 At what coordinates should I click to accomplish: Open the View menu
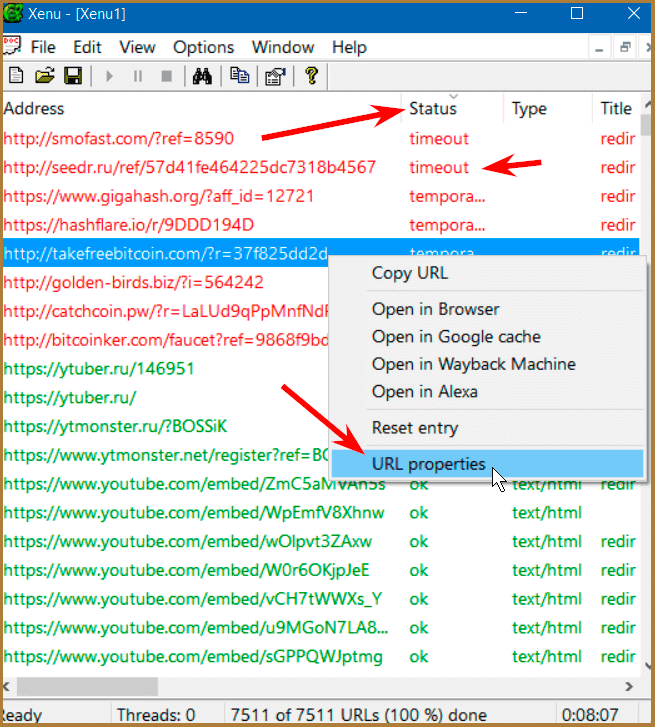(137, 47)
